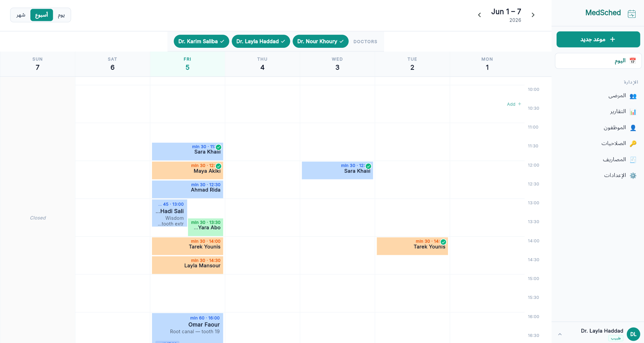The height and width of the screenshot is (343, 644).
Task: Click the reports (التقارير) chart icon
Action: point(633,112)
